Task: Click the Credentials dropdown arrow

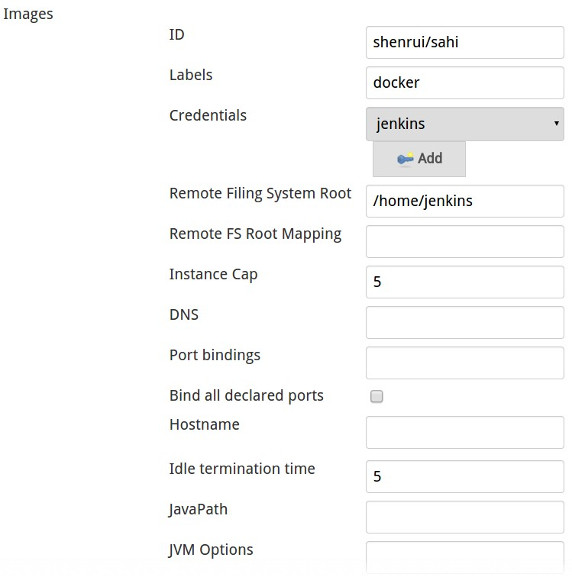Action: pos(556,123)
